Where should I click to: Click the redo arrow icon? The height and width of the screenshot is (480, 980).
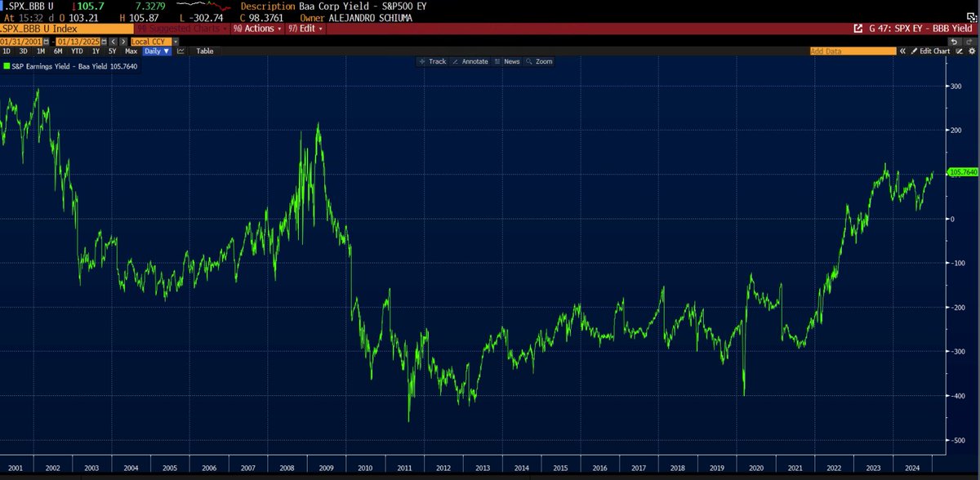tap(969, 42)
